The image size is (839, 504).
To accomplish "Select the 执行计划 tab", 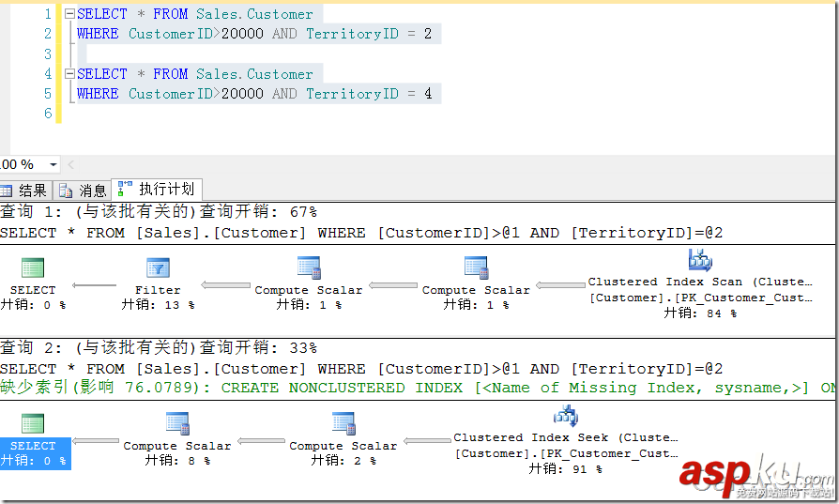I will (x=158, y=190).
